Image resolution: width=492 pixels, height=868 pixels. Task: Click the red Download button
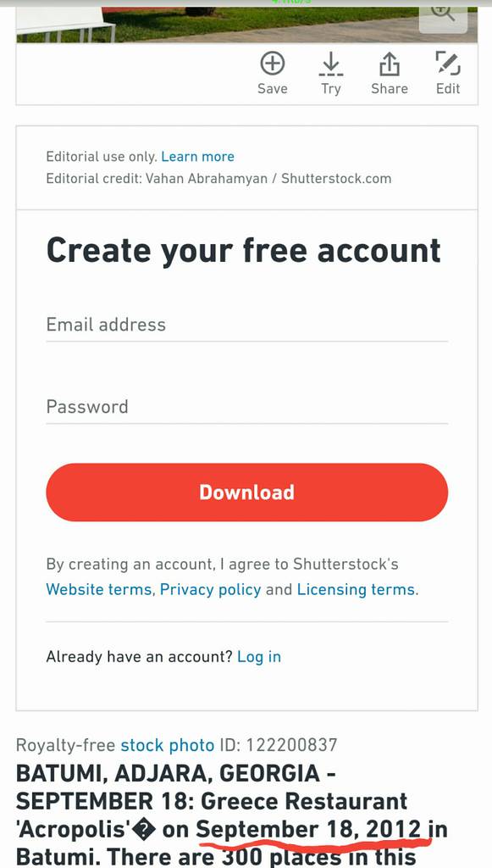[x=246, y=492]
